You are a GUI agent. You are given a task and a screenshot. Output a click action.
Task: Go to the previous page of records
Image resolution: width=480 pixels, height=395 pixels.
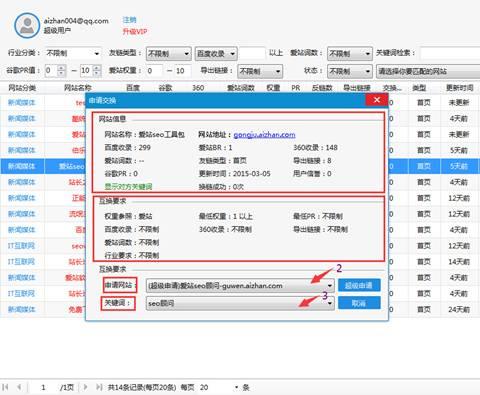coord(19,387)
